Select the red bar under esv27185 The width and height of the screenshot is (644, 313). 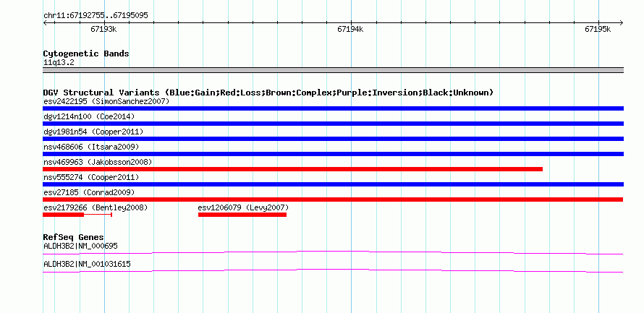[333, 200]
